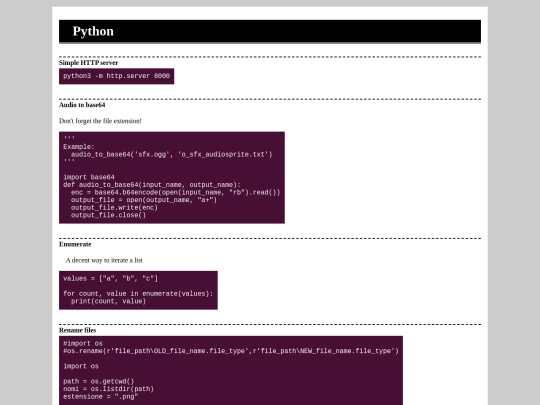Image resolution: width=540 pixels, height=405 pixels.
Task: Click the 'output_file.close()' line
Action: point(108,215)
